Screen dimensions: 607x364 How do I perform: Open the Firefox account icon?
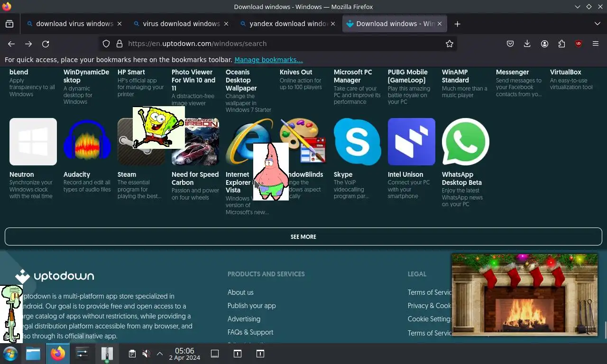pos(544,44)
